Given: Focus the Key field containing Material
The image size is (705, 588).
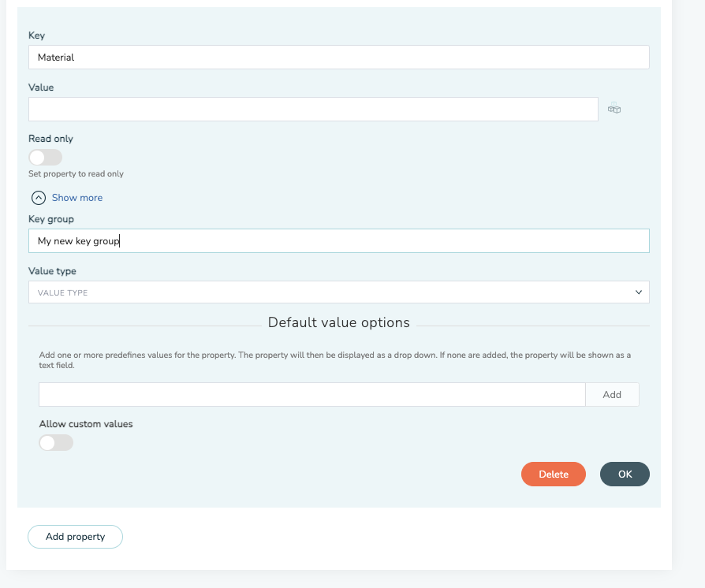Looking at the screenshot, I should (x=339, y=57).
